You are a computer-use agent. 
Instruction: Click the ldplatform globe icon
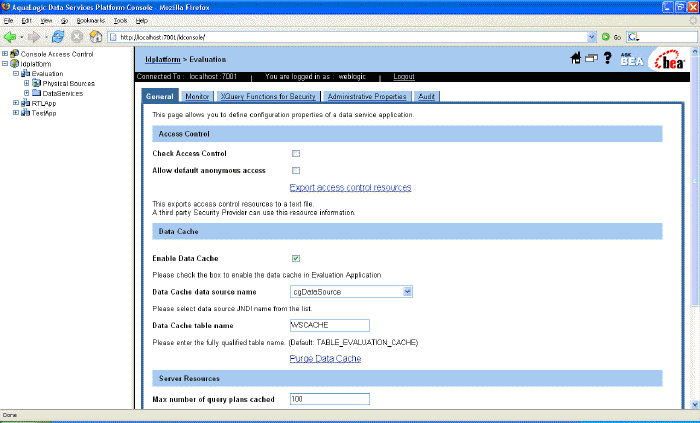coord(14,63)
